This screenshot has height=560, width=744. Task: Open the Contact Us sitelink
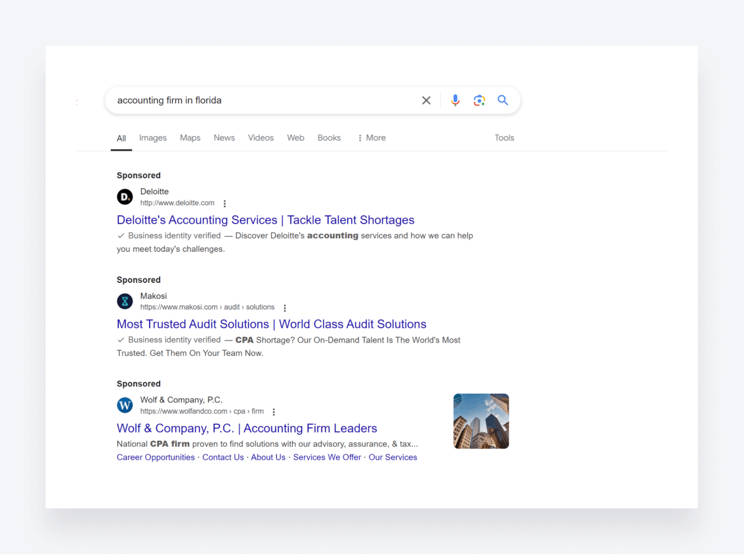[x=223, y=458]
